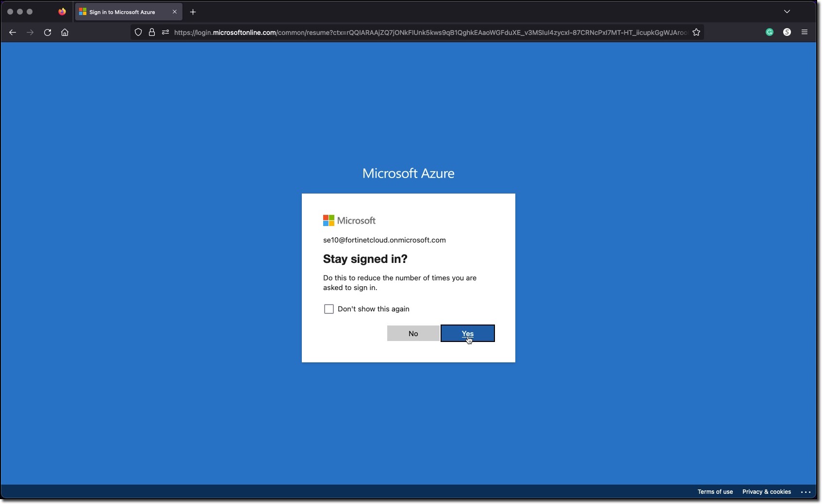Click the Yes button
This screenshot has width=822, height=504.
pyautogui.click(x=467, y=333)
